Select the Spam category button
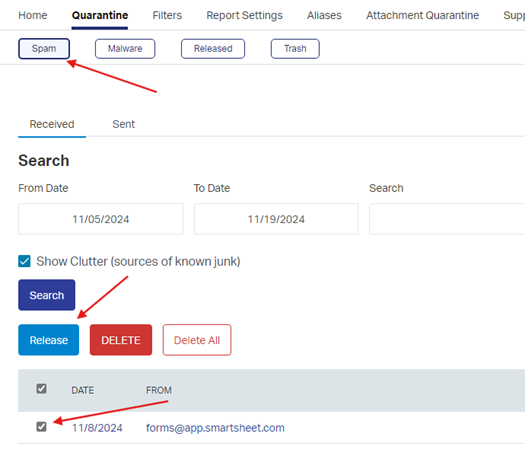Viewport: 525px width, 459px height. pos(44,49)
